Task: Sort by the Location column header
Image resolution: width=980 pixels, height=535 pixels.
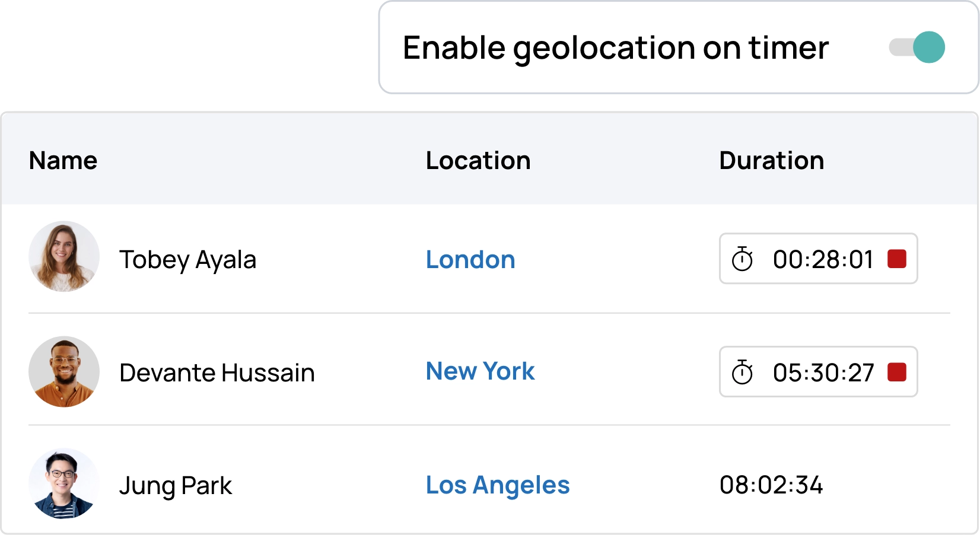Action: (479, 160)
